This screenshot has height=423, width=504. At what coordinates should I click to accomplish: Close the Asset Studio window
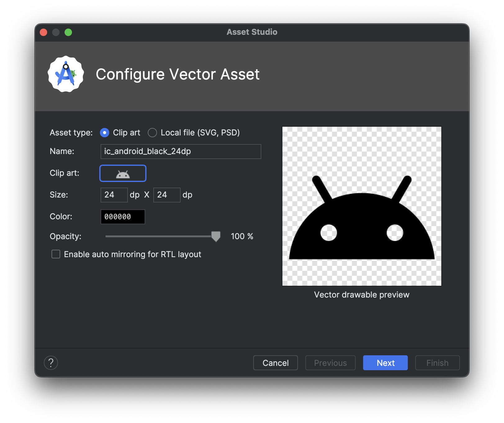click(43, 32)
